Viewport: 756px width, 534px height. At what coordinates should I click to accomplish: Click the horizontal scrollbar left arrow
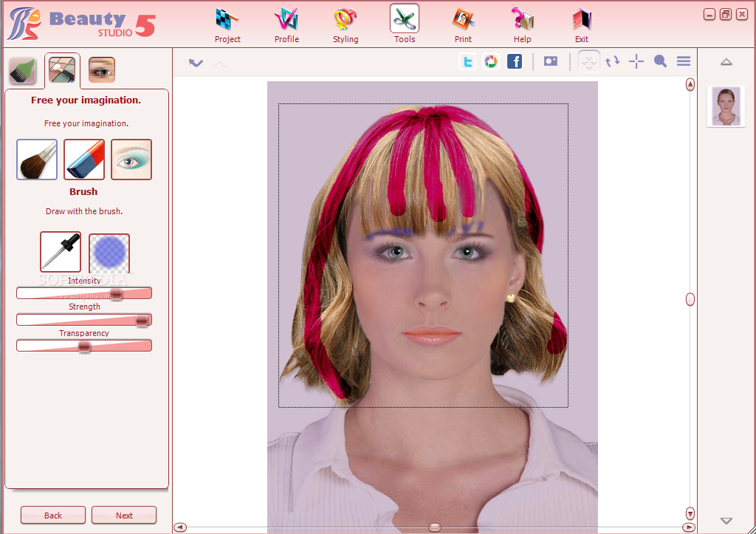click(x=180, y=527)
